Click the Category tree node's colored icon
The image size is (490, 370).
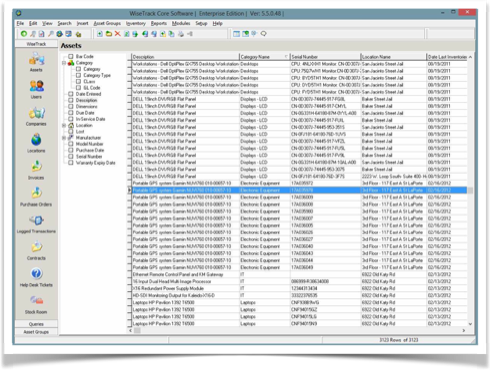pos(71,63)
